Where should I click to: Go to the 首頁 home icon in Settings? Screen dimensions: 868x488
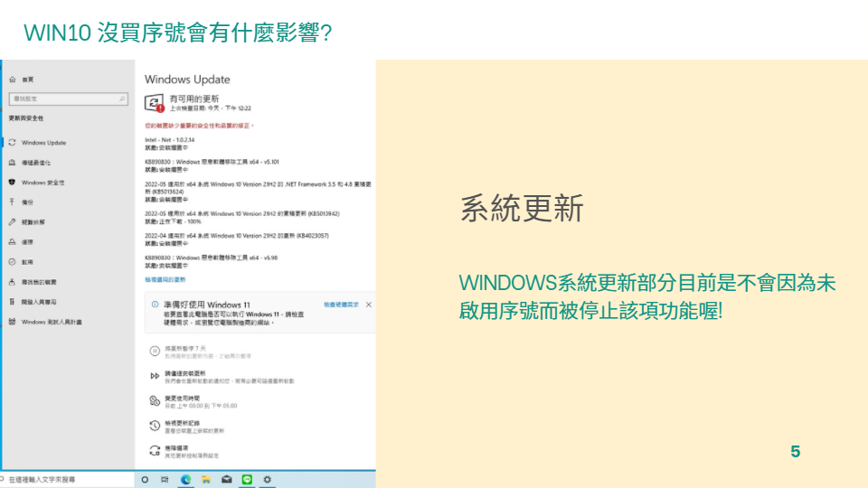coord(12,80)
